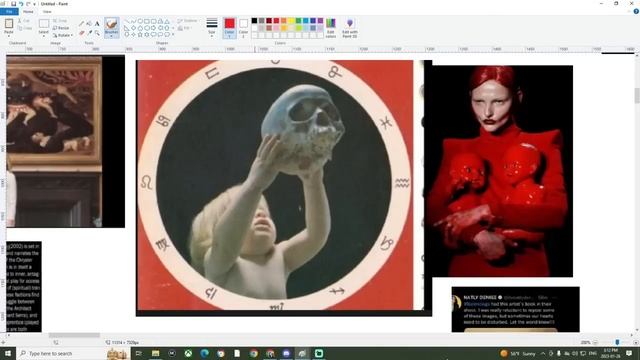Screen dimensions: 640x360
Task: Select the Magnifier tool
Action: [x=97, y=33]
